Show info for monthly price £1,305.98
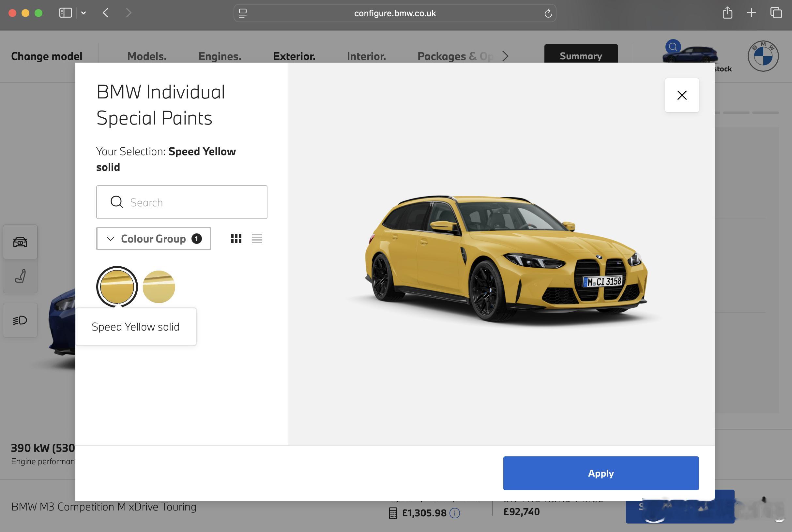This screenshot has height=532, width=792. [x=455, y=513]
